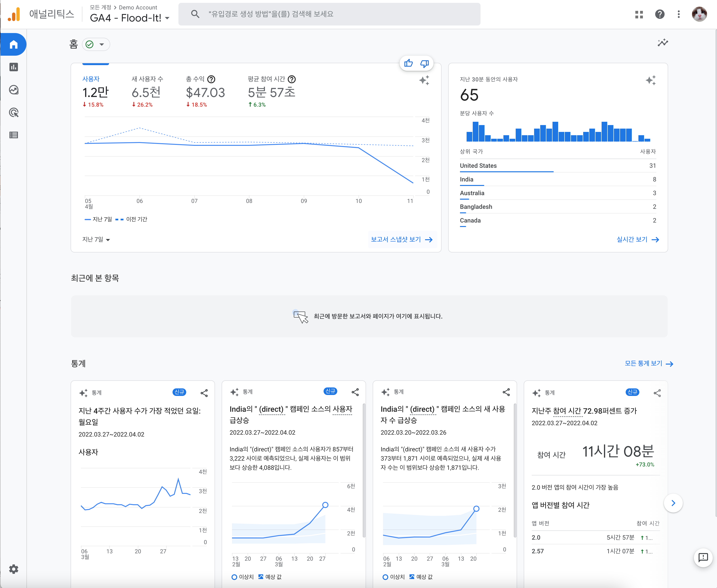Image resolution: width=717 pixels, height=588 pixels.
Task: Expand the 홈 status check dropdown
Action: pyautogui.click(x=96, y=44)
